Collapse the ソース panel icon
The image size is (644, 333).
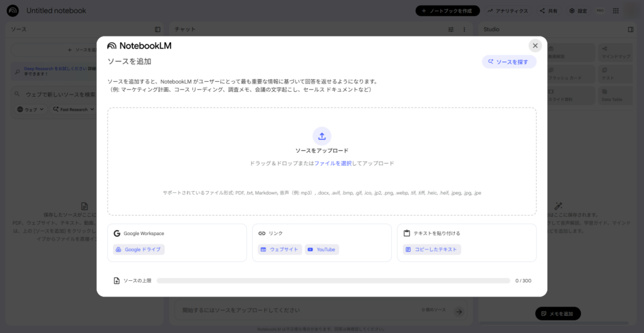158,30
